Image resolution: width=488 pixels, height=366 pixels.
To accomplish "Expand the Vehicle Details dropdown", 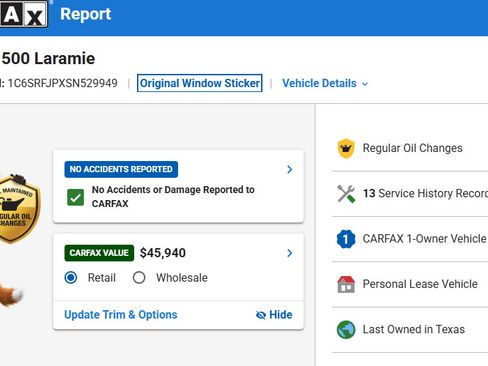I will [x=325, y=83].
